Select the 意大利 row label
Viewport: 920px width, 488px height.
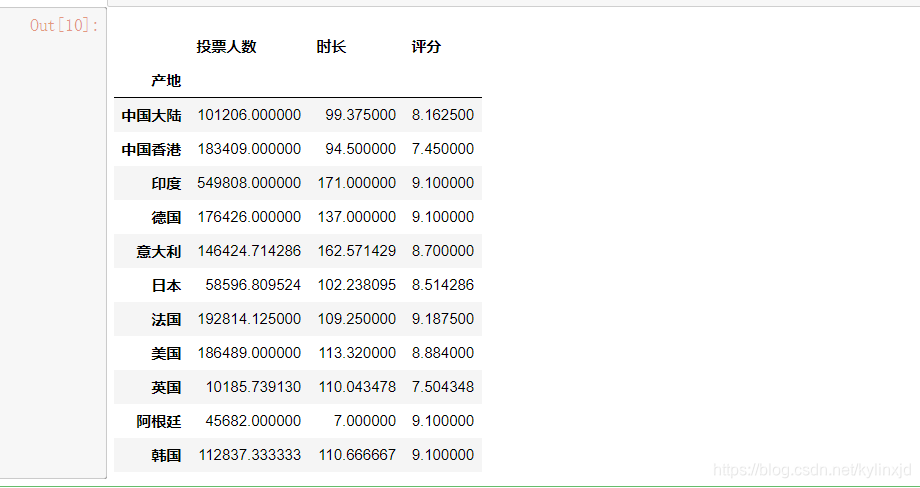tap(158, 251)
